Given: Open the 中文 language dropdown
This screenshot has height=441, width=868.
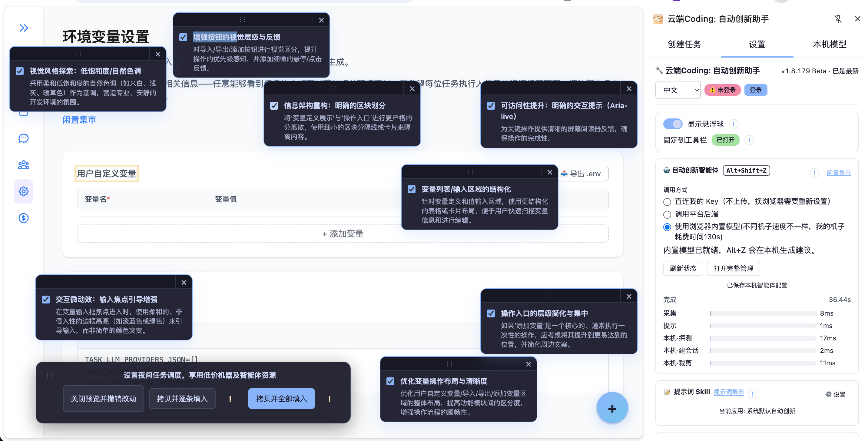Looking at the screenshot, I should 678,90.
